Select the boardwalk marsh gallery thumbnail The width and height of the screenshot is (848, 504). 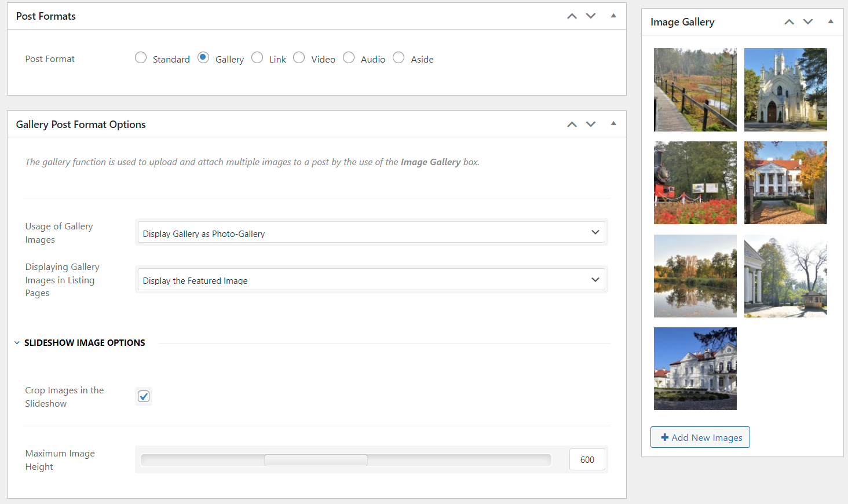point(695,90)
